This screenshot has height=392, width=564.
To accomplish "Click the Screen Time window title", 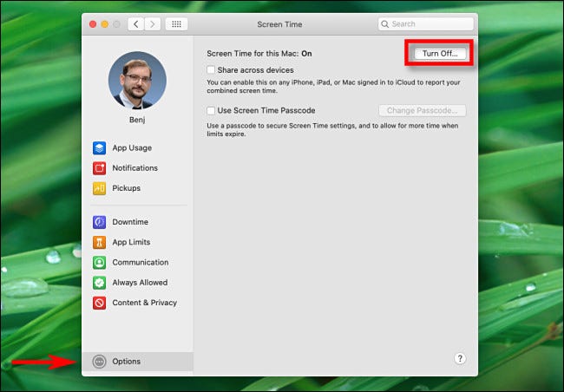I will (279, 24).
